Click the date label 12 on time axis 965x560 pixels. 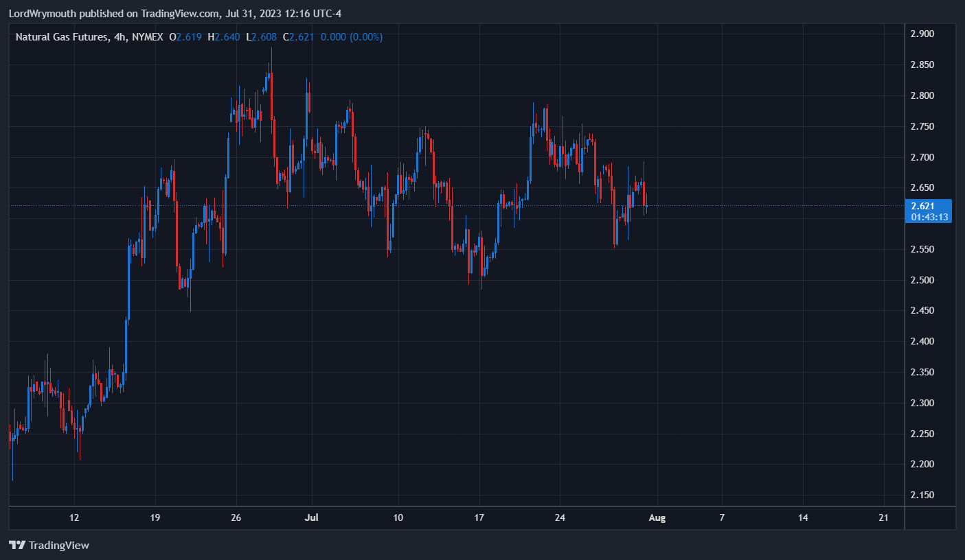pyautogui.click(x=74, y=517)
